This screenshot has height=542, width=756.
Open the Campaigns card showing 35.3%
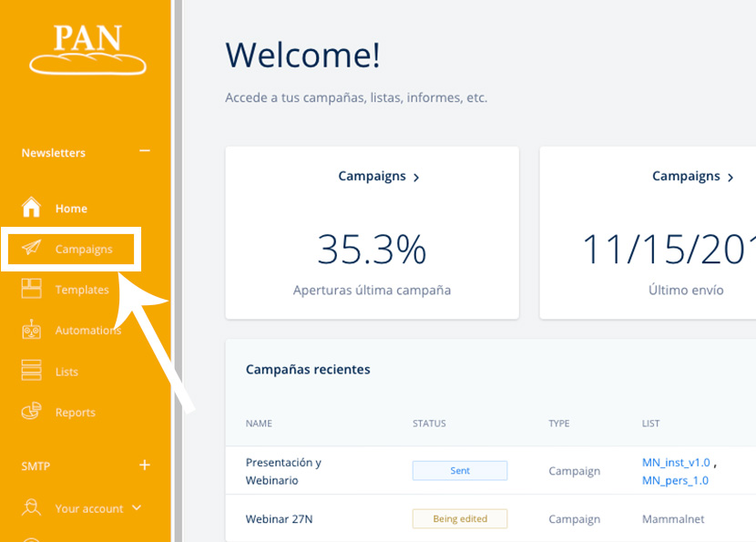[x=379, y=177]
